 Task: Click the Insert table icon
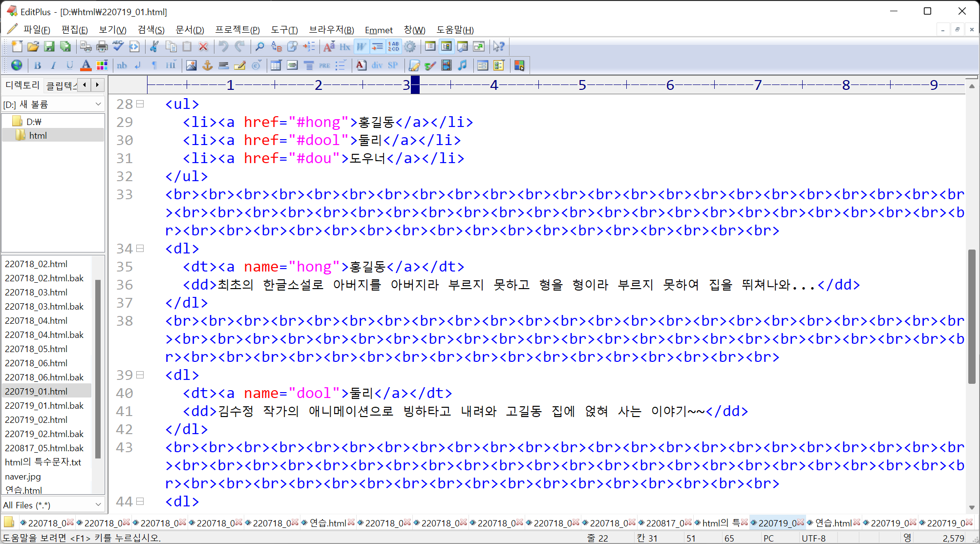click(x=276, y=65)
